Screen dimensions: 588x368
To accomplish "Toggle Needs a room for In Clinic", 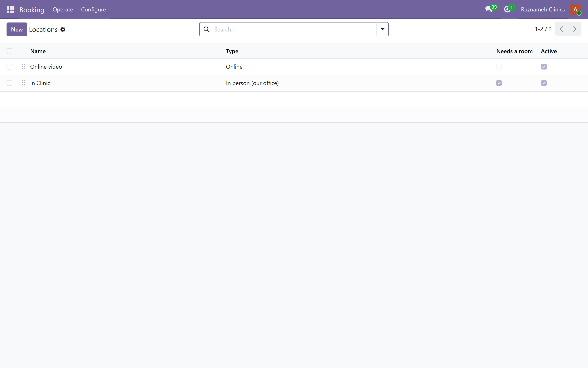I will click(x=499, y=83).
